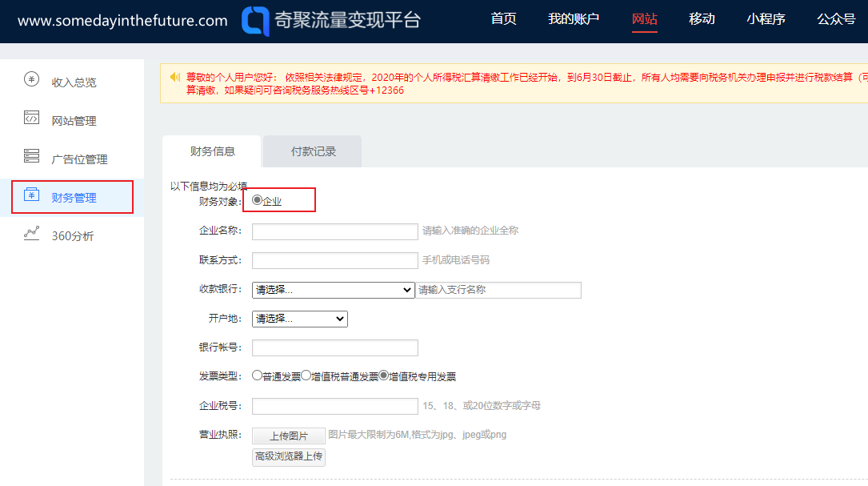Navigate to 我的账户 in the menu bar

pos(574,18)
